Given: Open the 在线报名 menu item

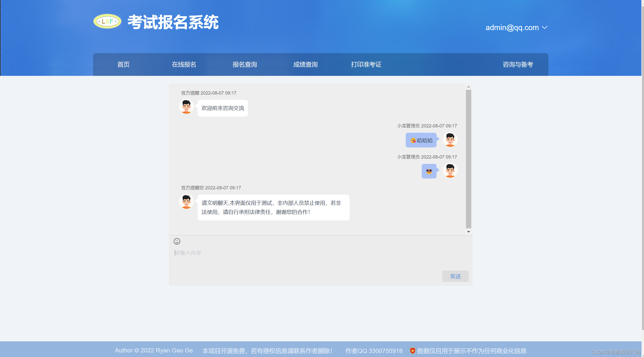Looking at the screenshot, I should coord(184,64).
